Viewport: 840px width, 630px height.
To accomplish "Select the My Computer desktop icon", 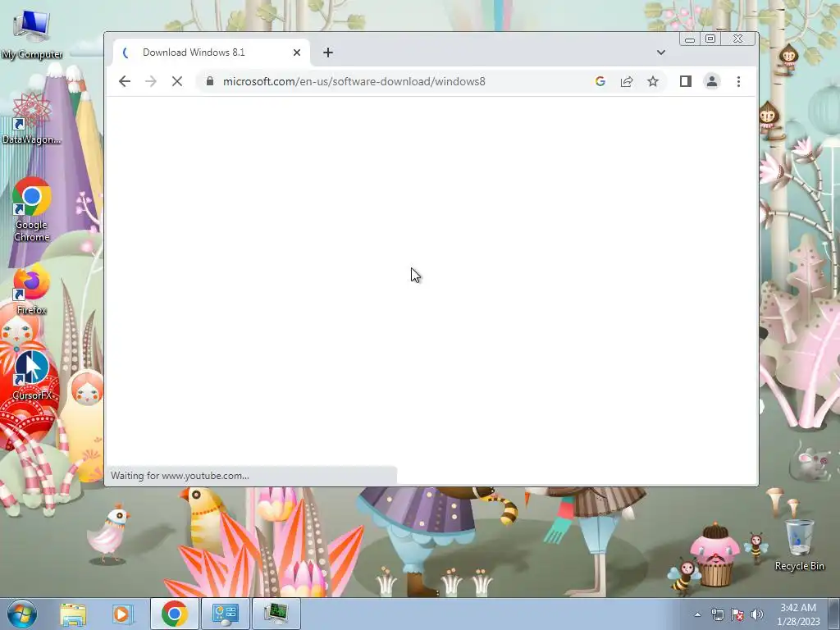I will click(32, 35).
